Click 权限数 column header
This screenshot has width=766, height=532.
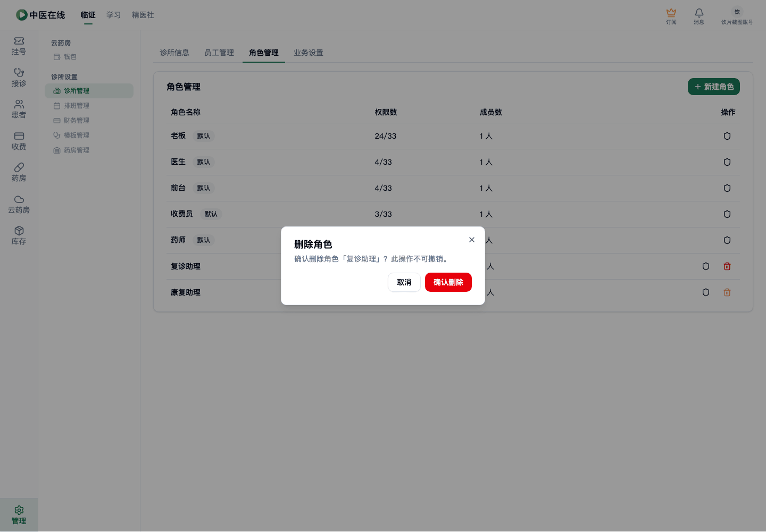[x=386, y=112]
